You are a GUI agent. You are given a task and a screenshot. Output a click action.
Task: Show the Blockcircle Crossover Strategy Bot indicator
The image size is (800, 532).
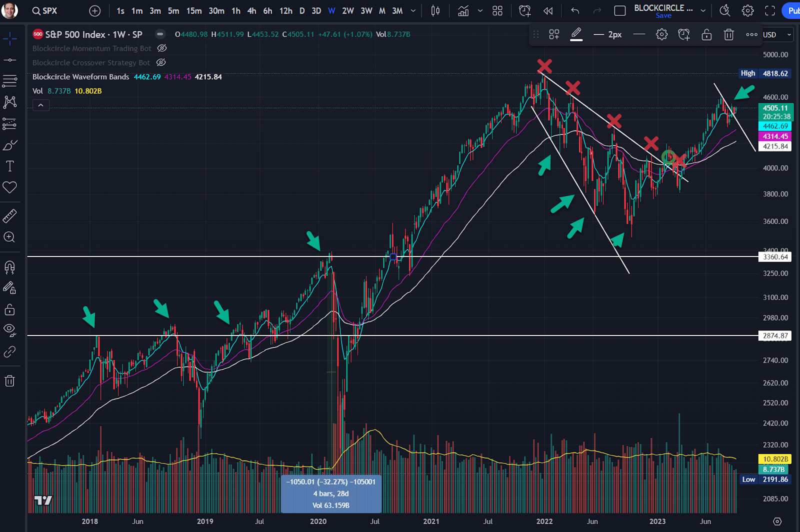click(161, 62)
